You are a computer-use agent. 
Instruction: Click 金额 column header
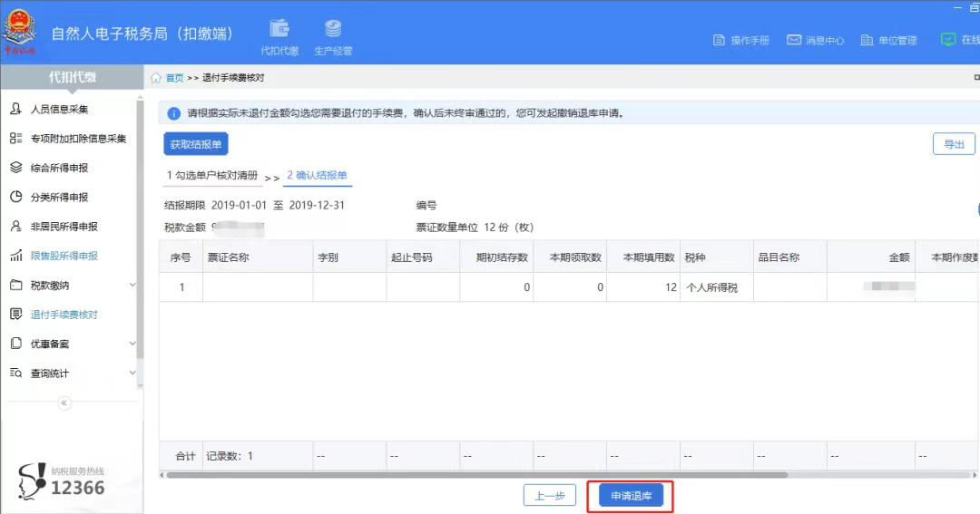[x=871, y=257]
